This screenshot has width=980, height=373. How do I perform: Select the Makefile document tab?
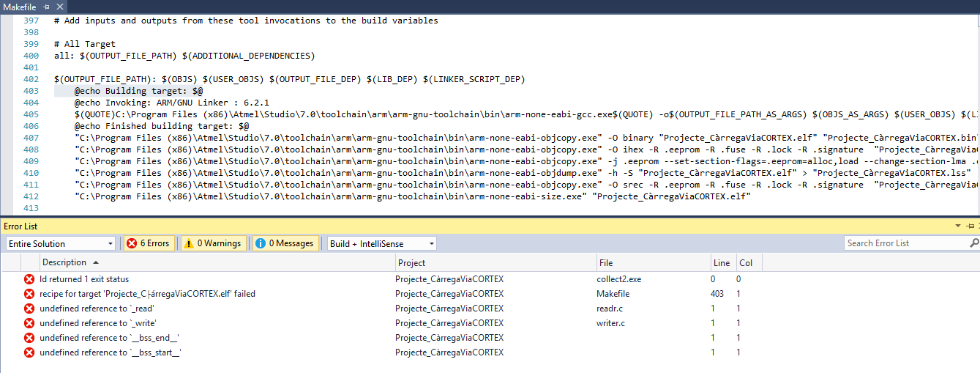click(x=20, y=6)
